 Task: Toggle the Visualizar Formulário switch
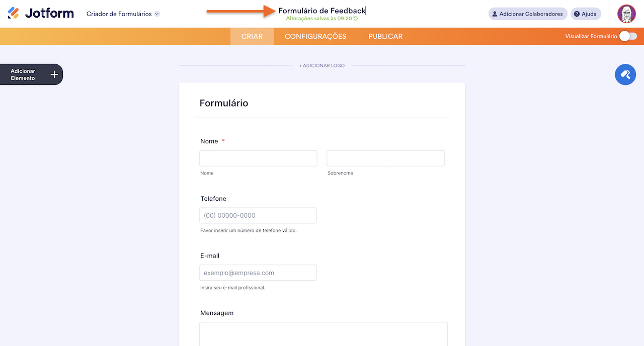[628, 36]
